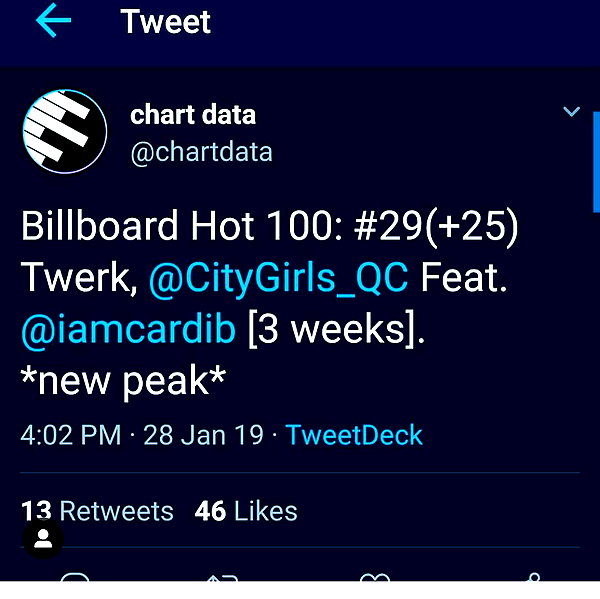Click the Tweet header title
This screenshot has width=600, height=599.
[x=165, y=22]
